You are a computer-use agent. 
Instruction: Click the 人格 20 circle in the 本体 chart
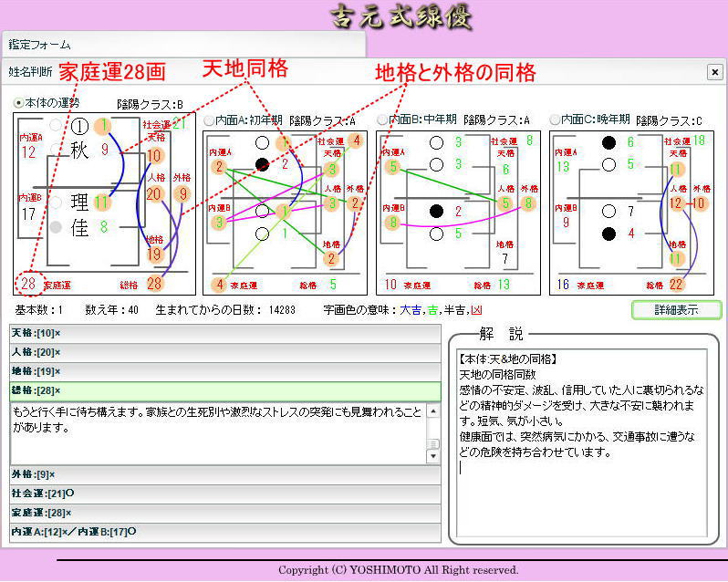coord(153,194)
